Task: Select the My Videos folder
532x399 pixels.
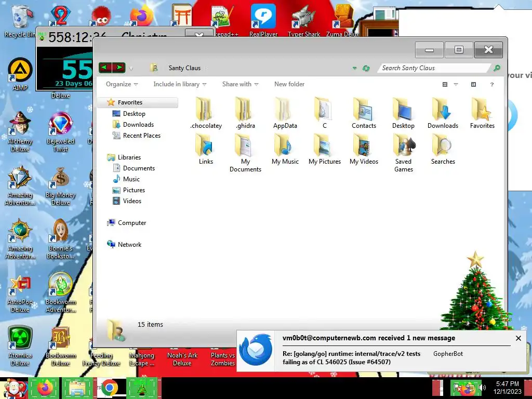Action: [x=364, y=149]
